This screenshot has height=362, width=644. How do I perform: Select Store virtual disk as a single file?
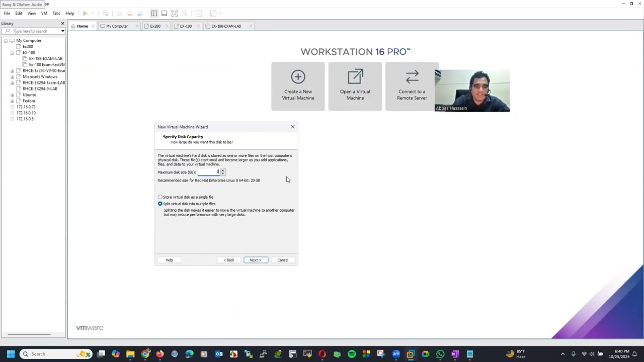coord(186,197)
